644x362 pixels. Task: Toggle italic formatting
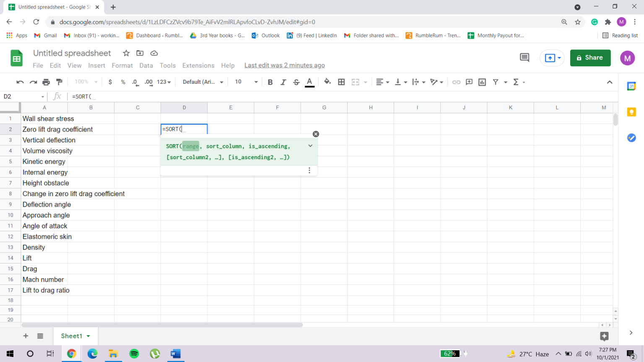click(283, 82)
